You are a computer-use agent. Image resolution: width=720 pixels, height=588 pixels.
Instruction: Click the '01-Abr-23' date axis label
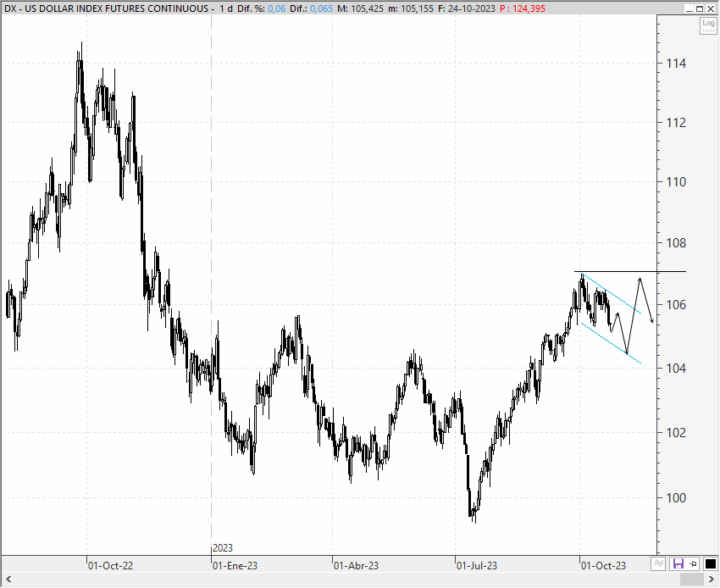coord(356,565)
